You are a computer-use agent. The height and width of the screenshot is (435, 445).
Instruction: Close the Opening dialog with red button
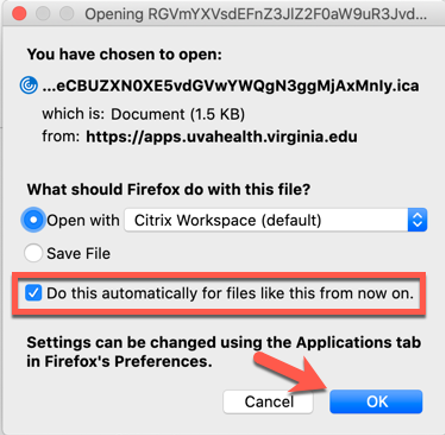(19, 14)
